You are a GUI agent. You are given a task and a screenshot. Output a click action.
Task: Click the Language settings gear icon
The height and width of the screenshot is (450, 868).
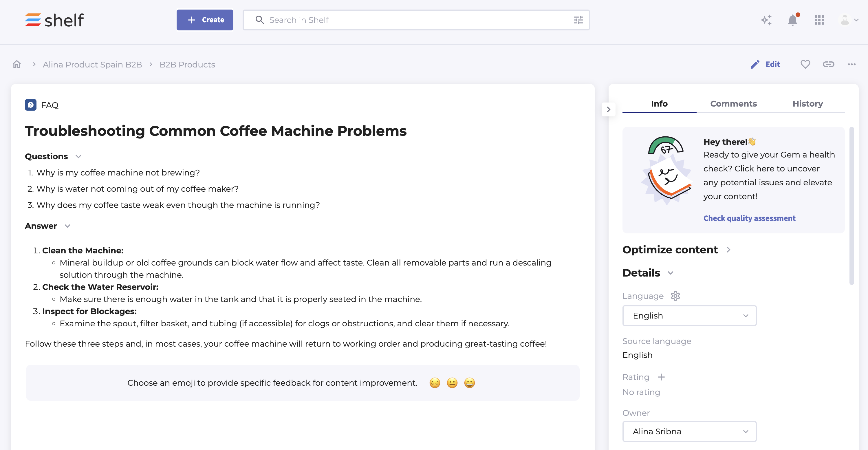click(x=675, y=296)
